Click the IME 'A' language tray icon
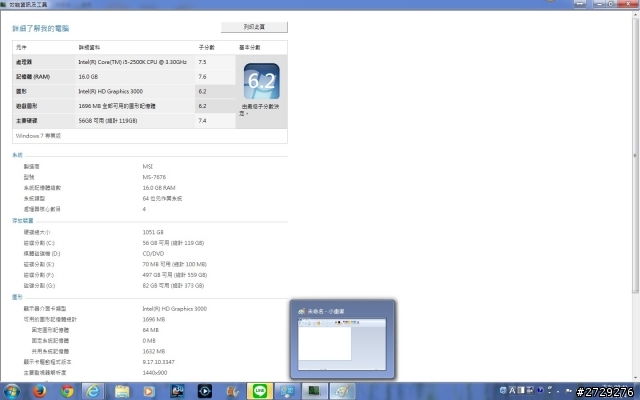This screenshot has width=640, height=400. [x=512, y=390]
